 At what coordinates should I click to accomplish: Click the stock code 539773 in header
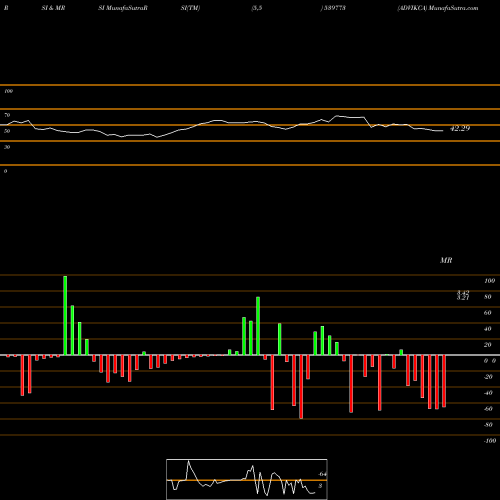point(334,8)
